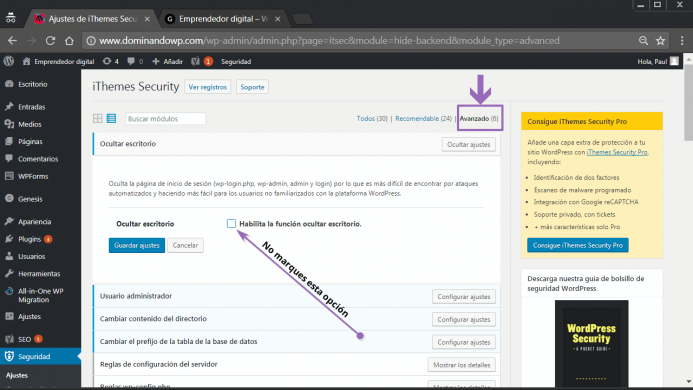This screenshot has width=693, height=390.
Task: Click Añadir in the admin bar
Action: [x=168, y=61]
